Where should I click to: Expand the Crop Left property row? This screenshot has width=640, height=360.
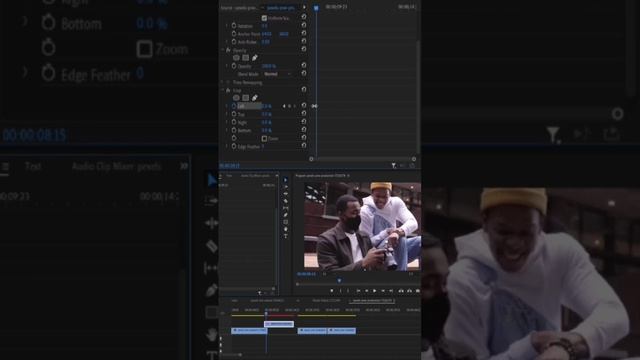(x=227, y=106)
